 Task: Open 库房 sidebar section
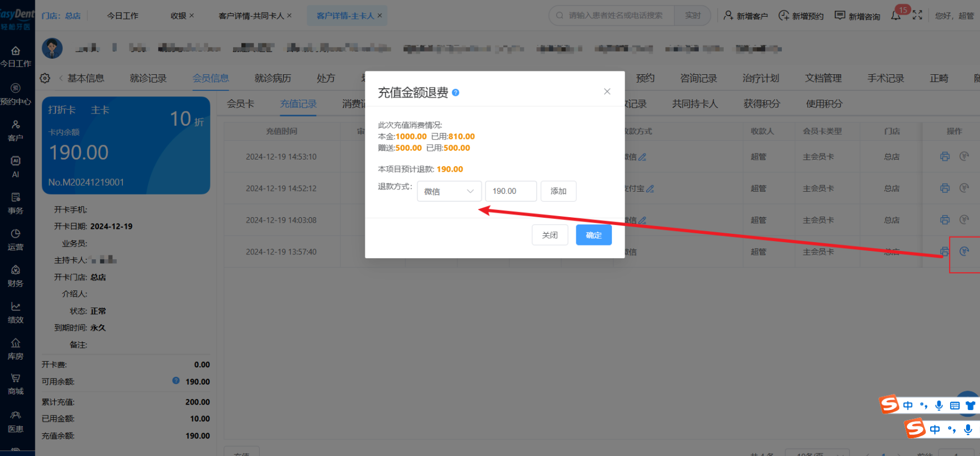[x=16, y=349]
